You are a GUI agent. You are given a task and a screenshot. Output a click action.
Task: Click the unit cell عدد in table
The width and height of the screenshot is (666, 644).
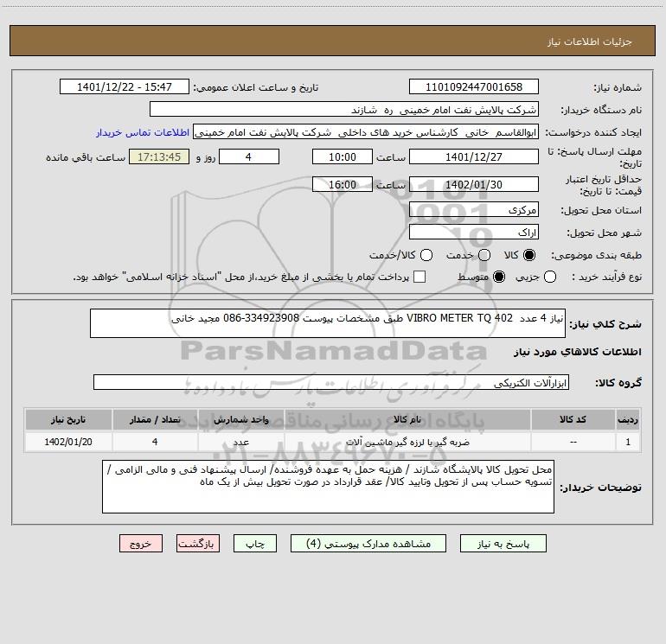tap(240, 442)
